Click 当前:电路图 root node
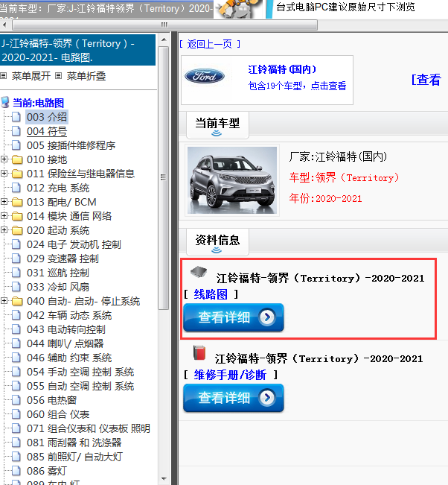 [x=38, y=103]
